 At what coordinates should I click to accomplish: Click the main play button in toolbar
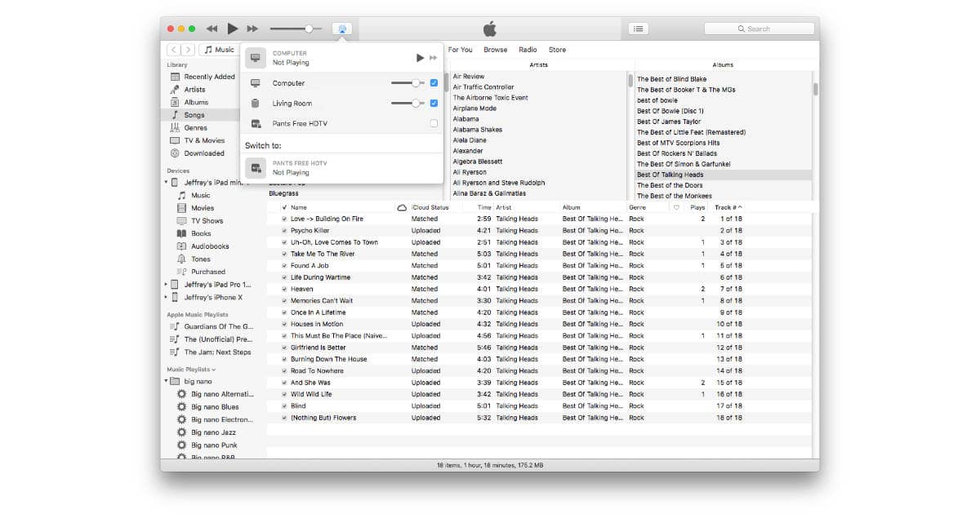coord(233,29)
